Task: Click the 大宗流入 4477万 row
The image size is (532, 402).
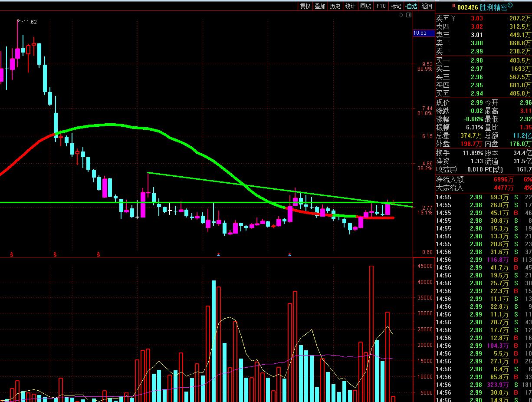Action: [483, 188]
